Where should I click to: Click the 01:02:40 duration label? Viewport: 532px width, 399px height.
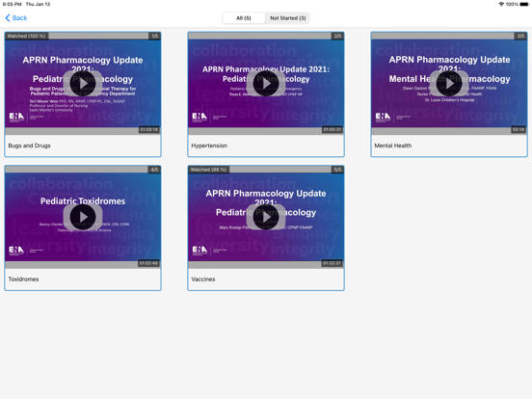149,263
